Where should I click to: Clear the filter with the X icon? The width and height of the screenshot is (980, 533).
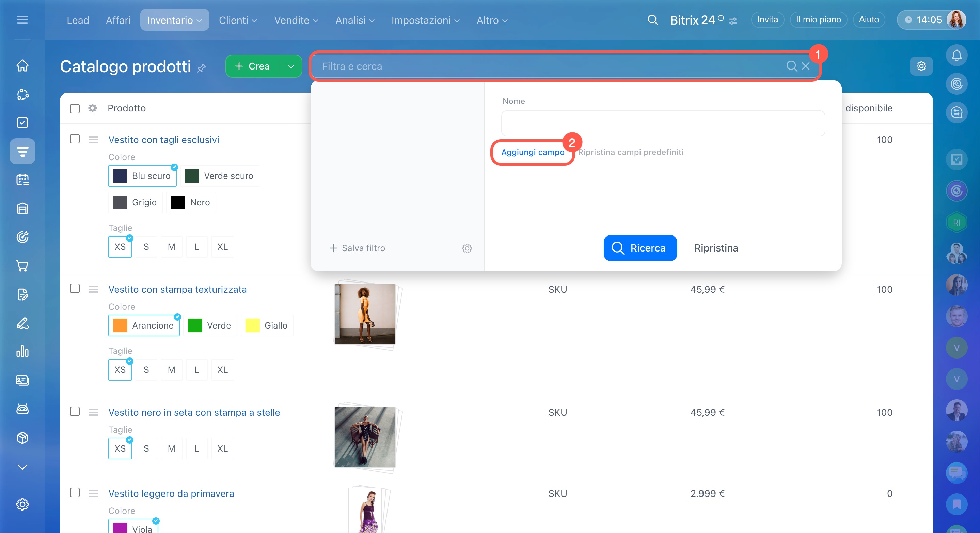point(805,66)
